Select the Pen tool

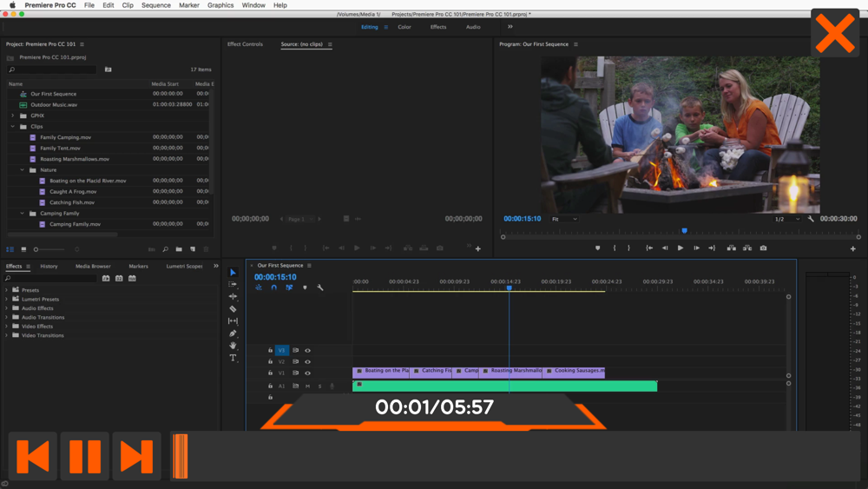click(233, 334)
